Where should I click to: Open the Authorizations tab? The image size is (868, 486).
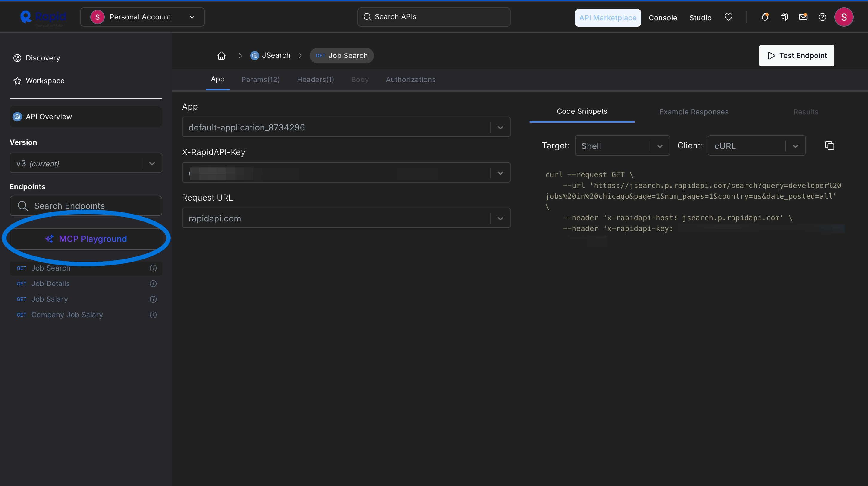(410, 80)
